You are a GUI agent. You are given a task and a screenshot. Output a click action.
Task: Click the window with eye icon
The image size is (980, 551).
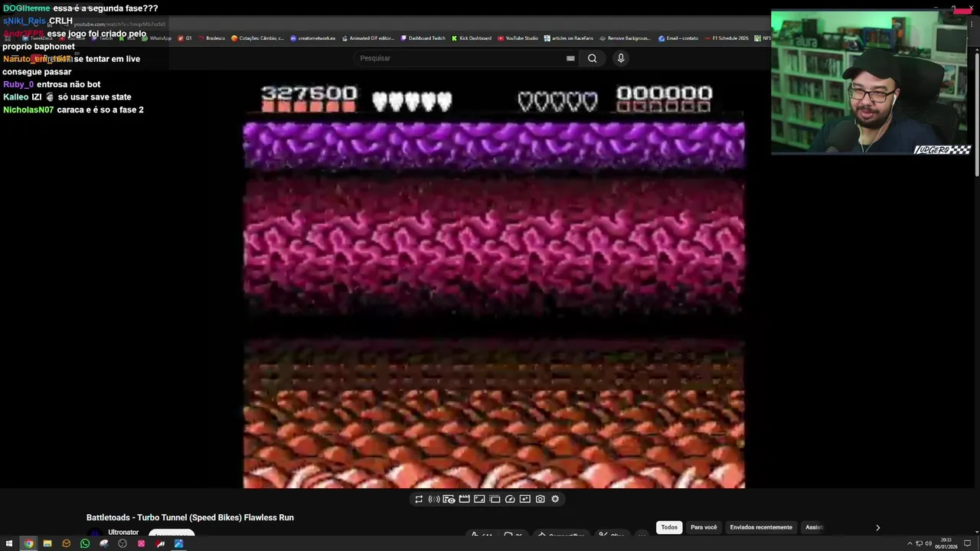[x=449, y=499]
